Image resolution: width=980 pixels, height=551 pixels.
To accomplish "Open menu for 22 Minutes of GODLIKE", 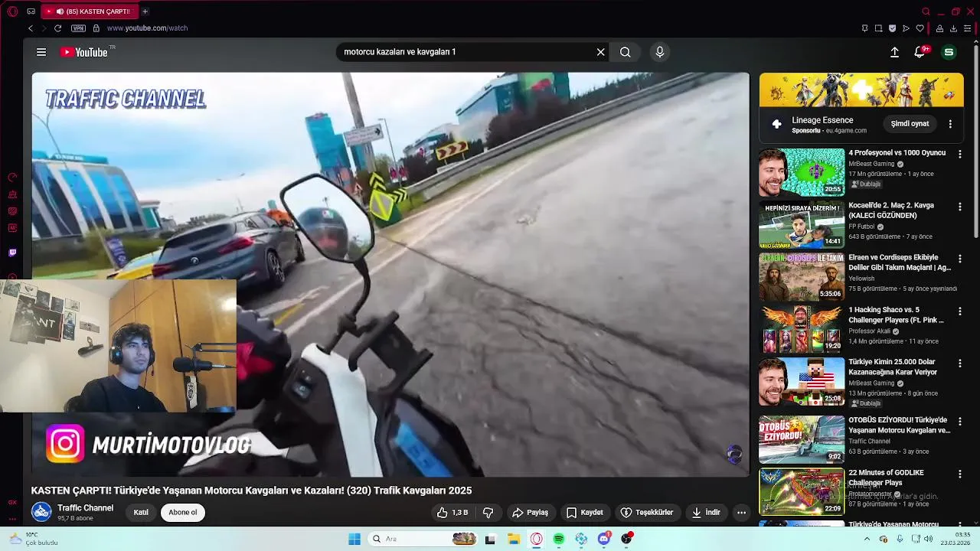I will (x=959, y=473).
